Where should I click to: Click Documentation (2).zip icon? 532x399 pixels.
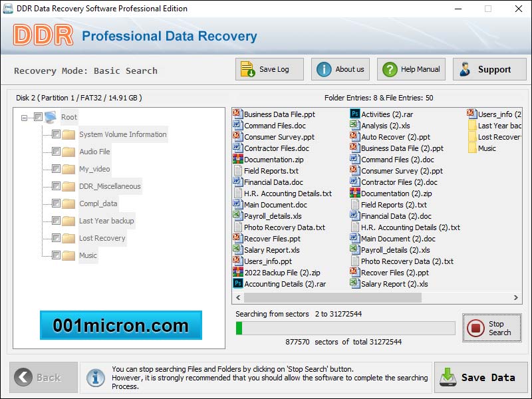point(355,193)
